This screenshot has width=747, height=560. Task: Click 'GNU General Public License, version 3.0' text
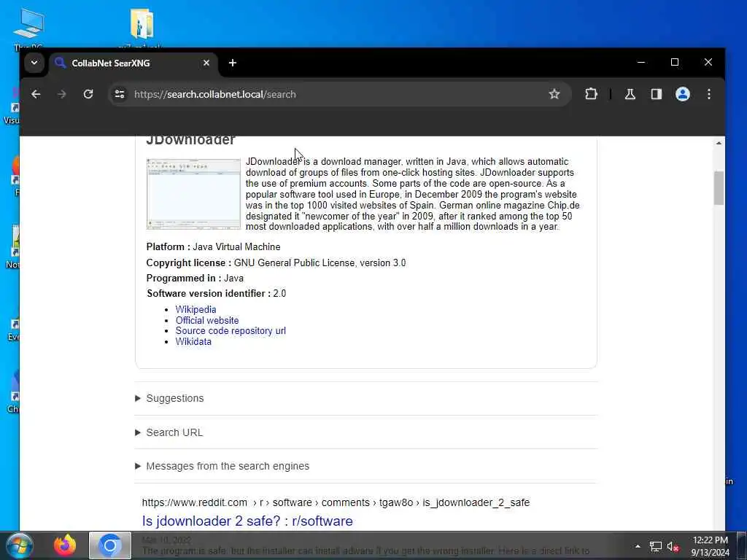coord(320,262)
